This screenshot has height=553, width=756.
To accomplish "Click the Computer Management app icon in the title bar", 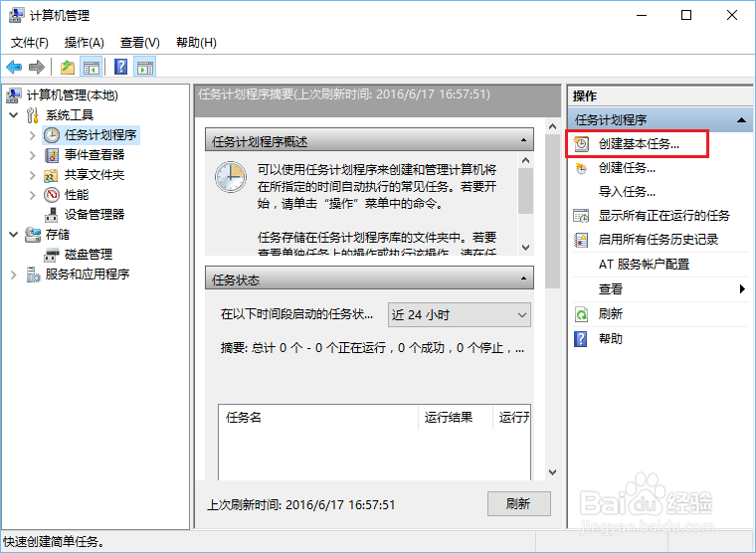I will pyautogui.click(x=15, y=16).
